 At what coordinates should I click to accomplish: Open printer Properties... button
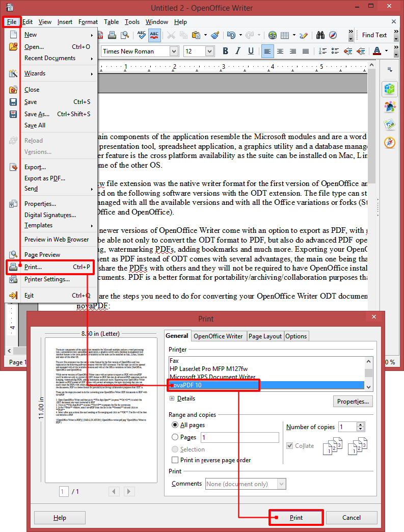tap(353, 402)
